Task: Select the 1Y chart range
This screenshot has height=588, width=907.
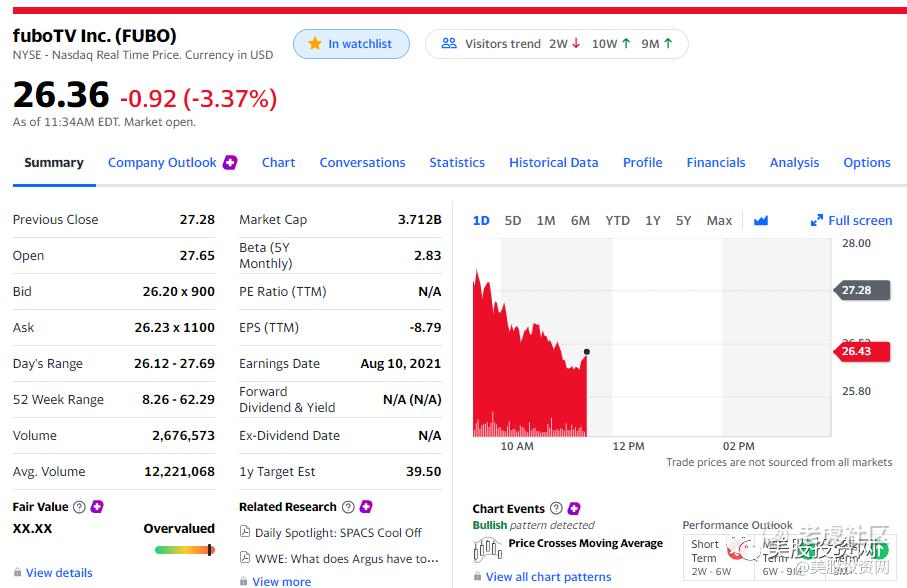Action: [652, 220]
